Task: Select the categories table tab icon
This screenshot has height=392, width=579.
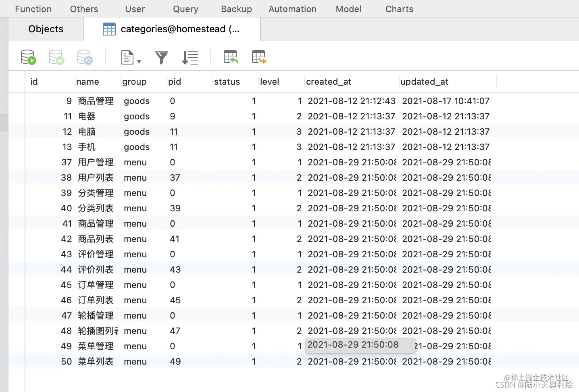Action: click(x=109, y=29)
